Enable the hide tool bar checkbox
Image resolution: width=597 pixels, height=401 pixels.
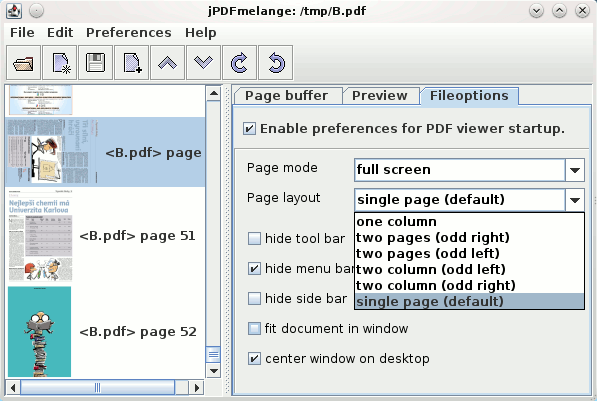click(x=254, y=238)
